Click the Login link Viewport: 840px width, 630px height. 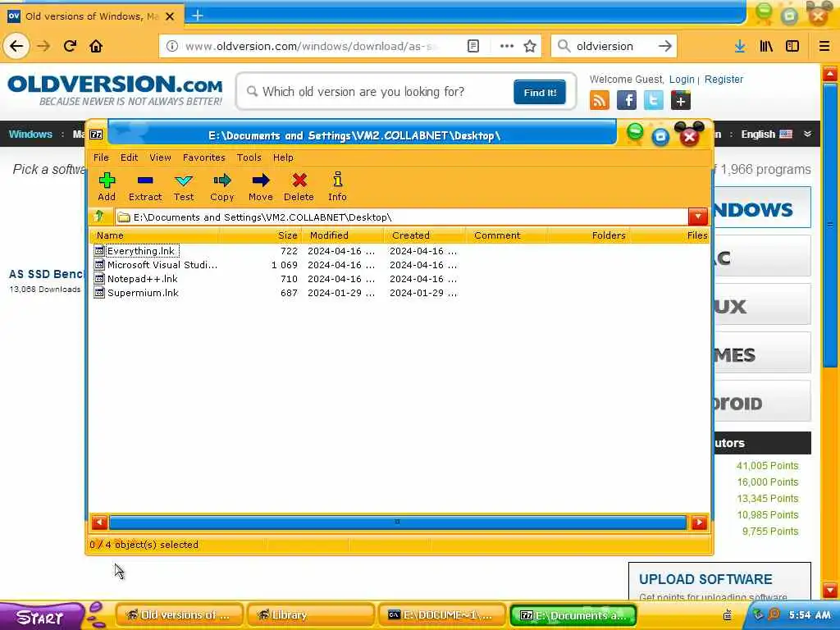pyautogui.click(x=682, y=80)
